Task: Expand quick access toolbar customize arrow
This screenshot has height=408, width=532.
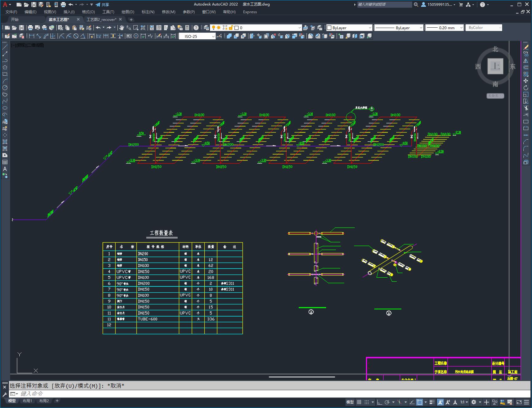Action: (x=92, y=5)
